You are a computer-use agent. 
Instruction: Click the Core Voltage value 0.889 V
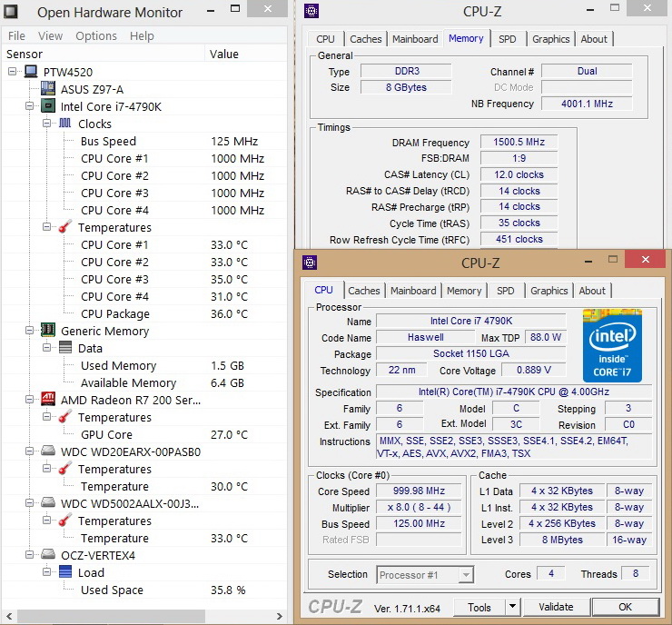click(x=534, y=370)
